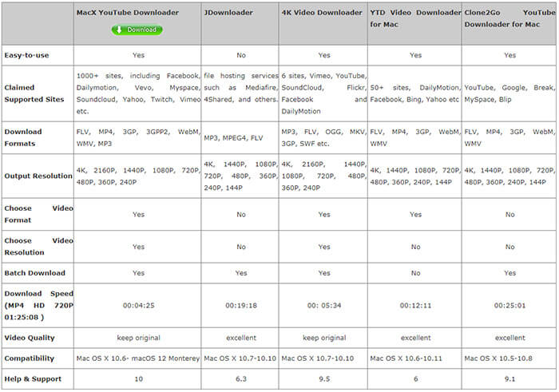The height and width of the screenshot is (392, 559).
Task: Click the Download Speed row label
Action: pyautogui.click(x=38, y=306)
